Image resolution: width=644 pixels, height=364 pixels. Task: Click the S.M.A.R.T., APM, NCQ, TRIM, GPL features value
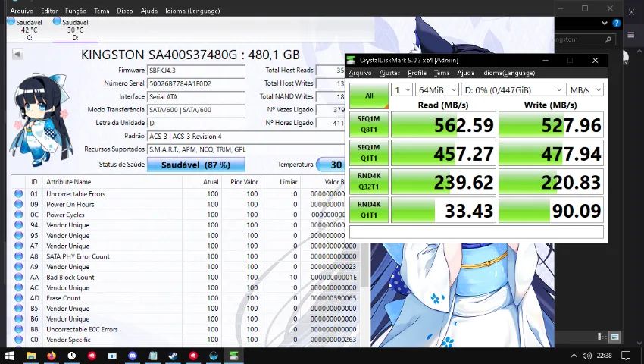tap(246, 149)
